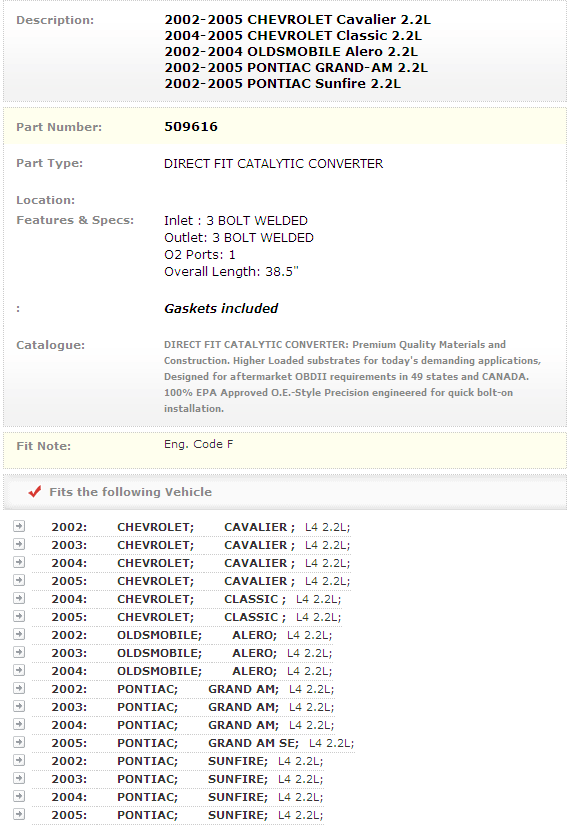570x840 pixels.
Task: Click 2002-2005 PONTIAC Sunfire 2.2L description line
Action: pos(282,84)
